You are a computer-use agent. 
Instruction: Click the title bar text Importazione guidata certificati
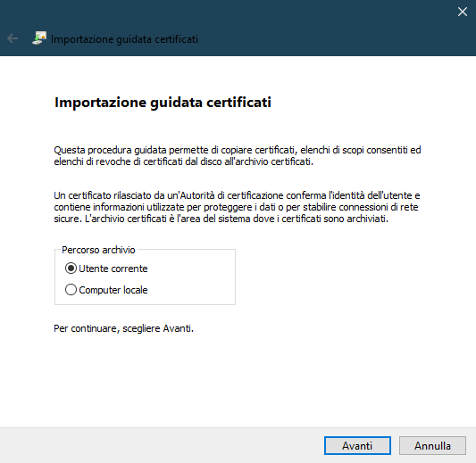(124, 39)
